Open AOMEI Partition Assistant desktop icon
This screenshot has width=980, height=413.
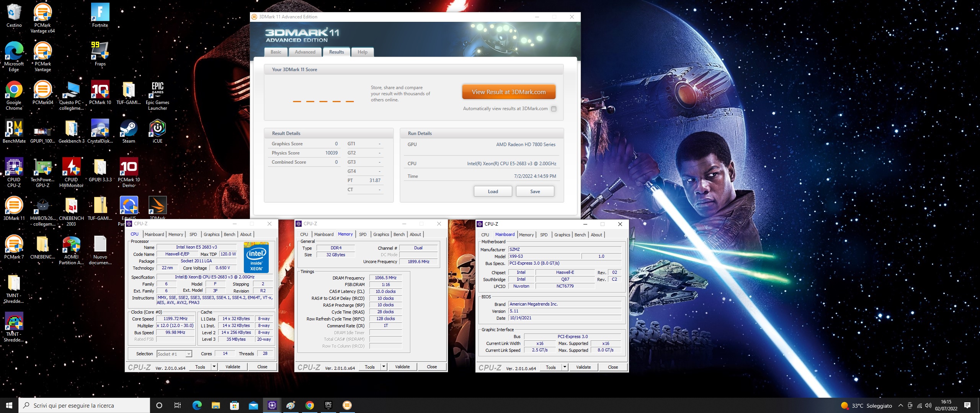point(71,249)
